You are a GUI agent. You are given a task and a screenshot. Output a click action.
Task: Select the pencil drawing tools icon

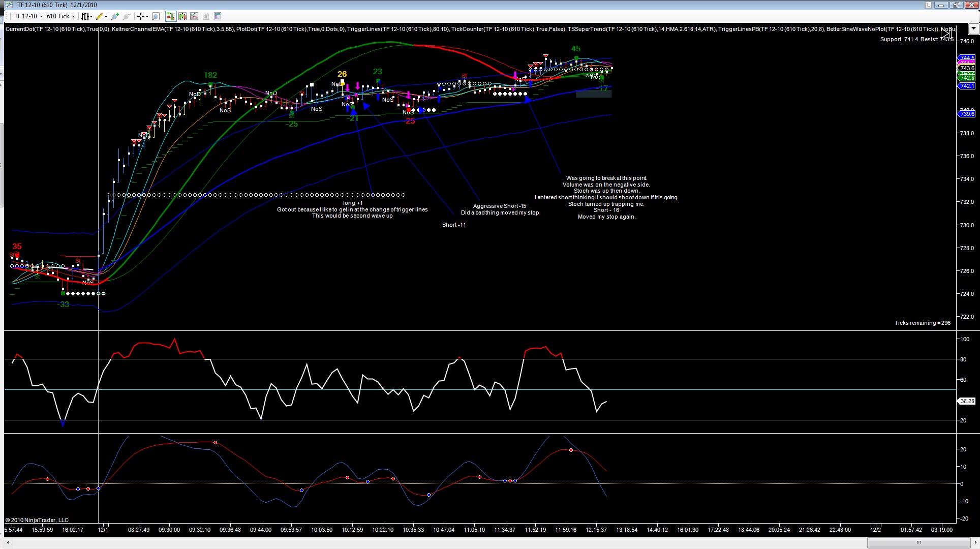coord(100,16)
